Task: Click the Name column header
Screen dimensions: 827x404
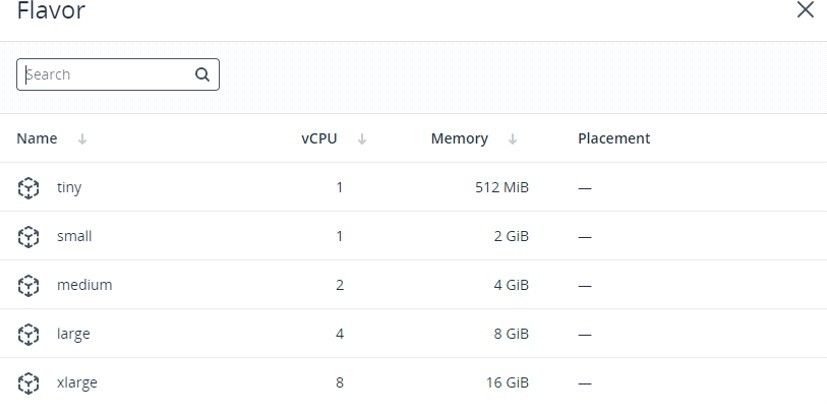Action: pos(37,138)
